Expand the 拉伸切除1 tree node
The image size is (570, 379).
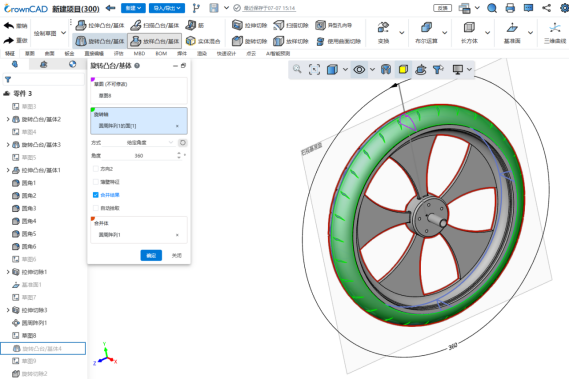point(8,272)
